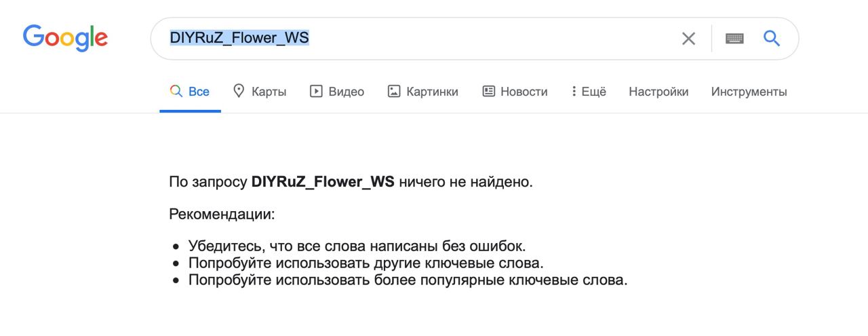Clear the search box with X
The image size is (868, 336).
pyautogui.click(x=688, y=39)
